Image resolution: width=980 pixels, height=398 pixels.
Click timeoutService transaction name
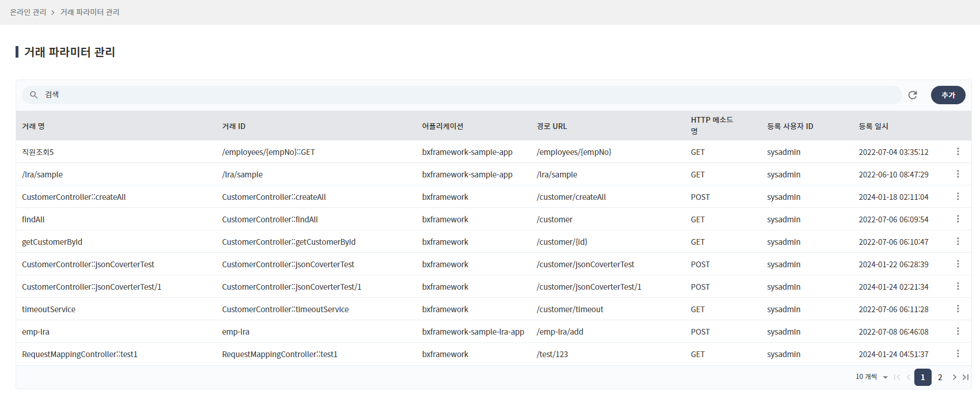point(49,309)
